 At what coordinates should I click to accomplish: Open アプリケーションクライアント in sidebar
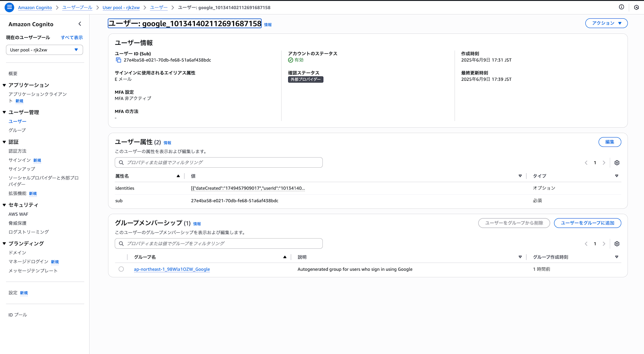(37, 98)
